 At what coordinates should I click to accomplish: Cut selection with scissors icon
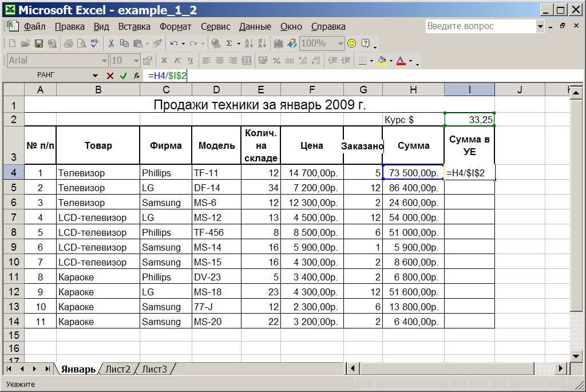(x=111, y=43)
